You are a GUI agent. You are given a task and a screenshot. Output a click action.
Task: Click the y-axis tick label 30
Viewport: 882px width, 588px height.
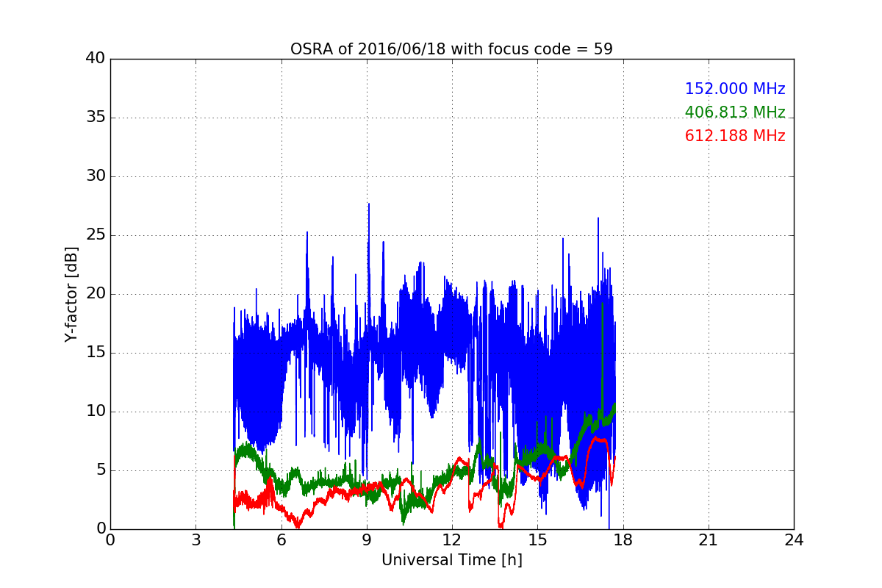pos(96,176)
